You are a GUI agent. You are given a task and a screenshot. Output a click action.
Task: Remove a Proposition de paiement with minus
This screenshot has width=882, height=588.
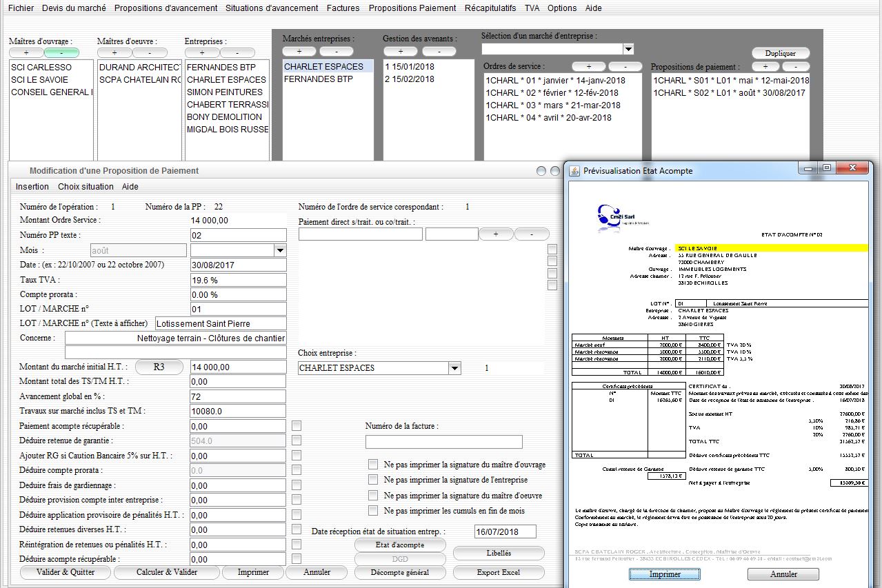click(796, 66)
